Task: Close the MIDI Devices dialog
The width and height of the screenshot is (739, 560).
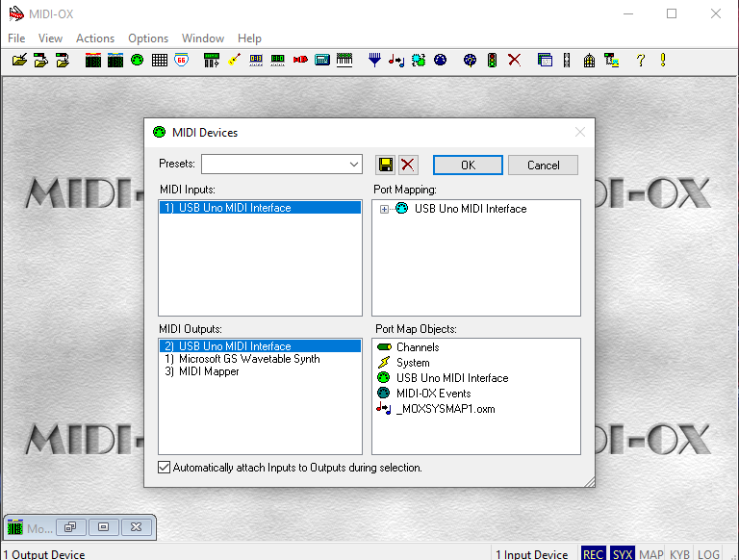Action: point(580,133)
